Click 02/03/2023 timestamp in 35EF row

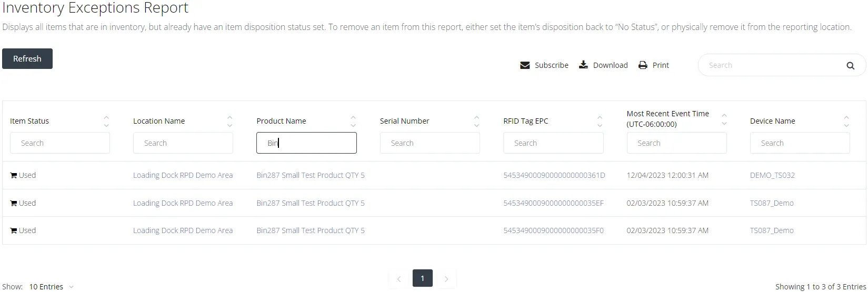pos(667,203)
